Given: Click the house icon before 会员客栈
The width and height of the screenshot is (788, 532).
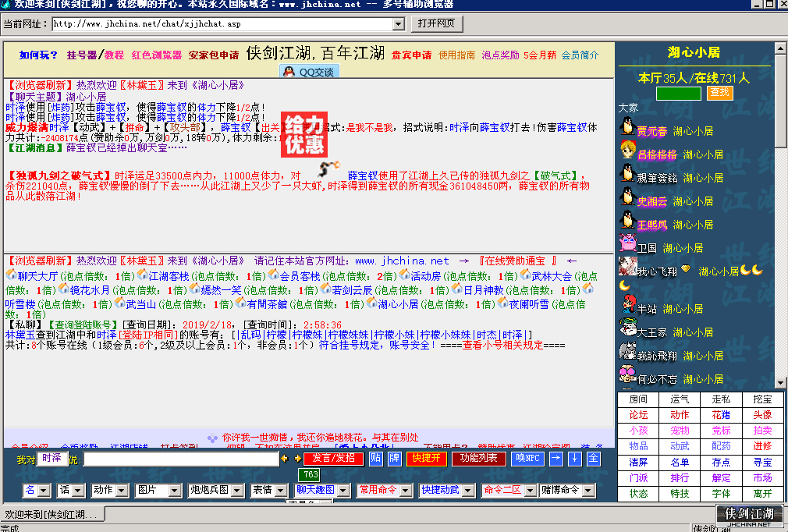Looking at the screenshot, I should pyautogui.click(x=273, y=275).
